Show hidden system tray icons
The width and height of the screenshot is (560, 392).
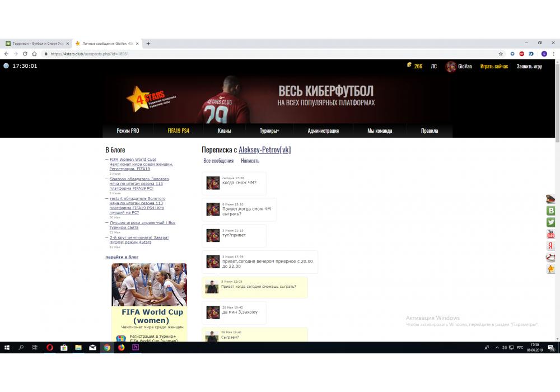(497, 347)
